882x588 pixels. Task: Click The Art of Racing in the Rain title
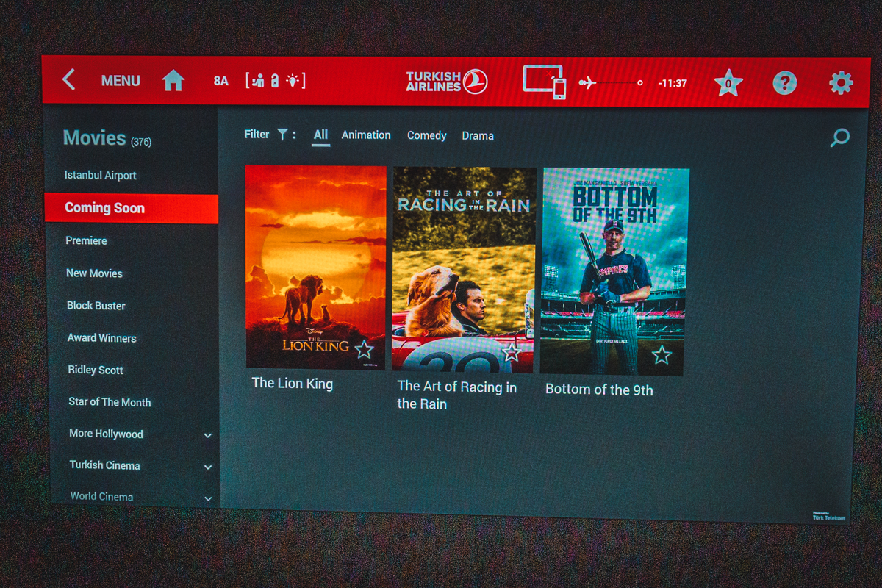(456, 395)
